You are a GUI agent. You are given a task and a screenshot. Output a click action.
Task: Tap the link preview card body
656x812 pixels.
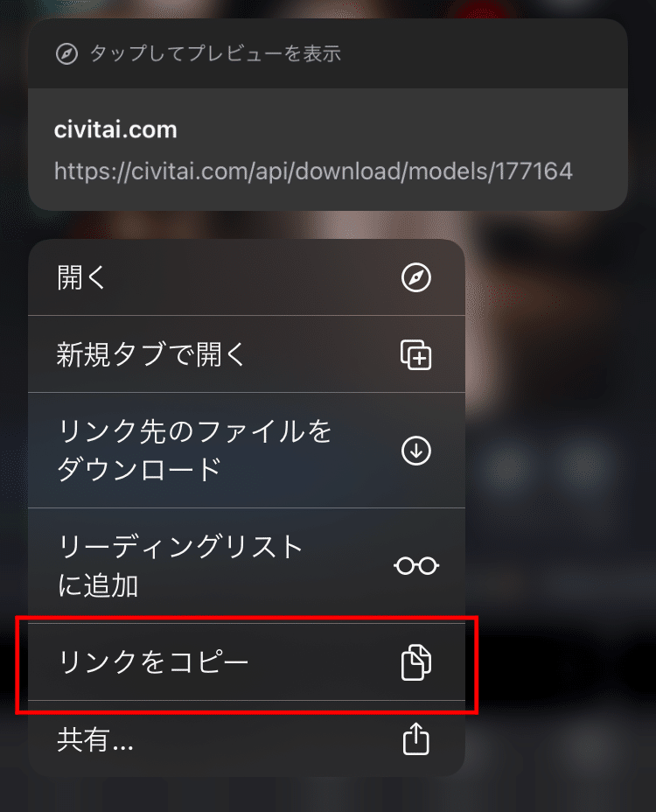[x=328, y=149]
